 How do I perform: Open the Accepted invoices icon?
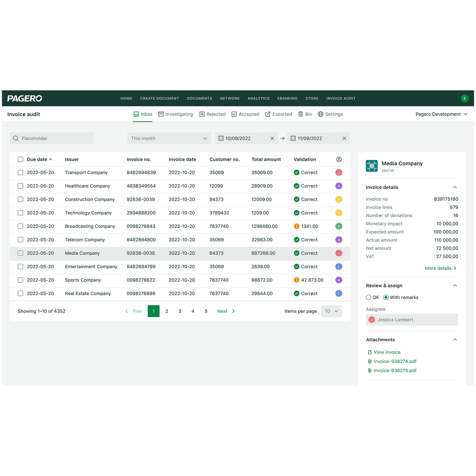234,114
